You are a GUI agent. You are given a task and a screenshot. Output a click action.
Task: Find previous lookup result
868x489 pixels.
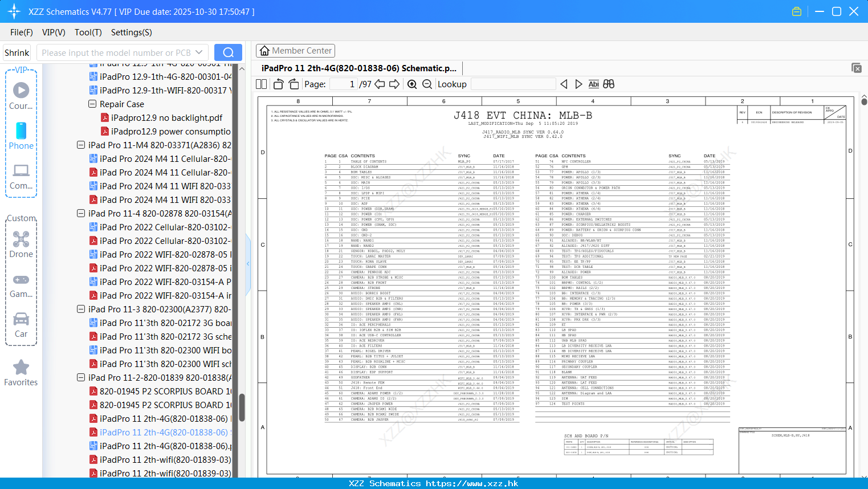point(564,84)
